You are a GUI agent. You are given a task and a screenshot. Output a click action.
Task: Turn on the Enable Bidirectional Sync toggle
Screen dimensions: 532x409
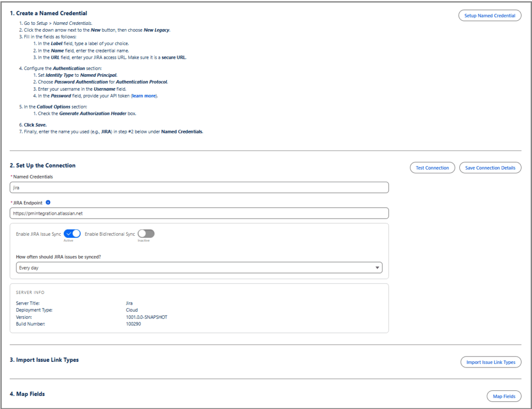coord(146,234)
